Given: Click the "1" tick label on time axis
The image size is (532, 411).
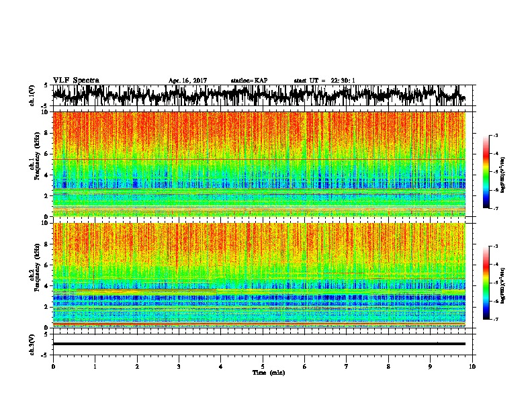Looking at the screenshot, I should coord(95,367).
